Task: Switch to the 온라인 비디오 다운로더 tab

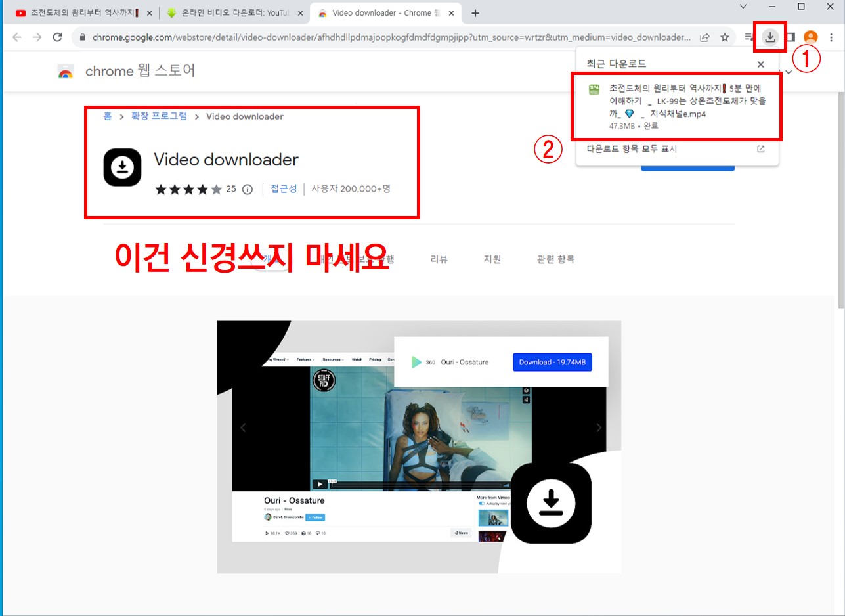Action: (234, 13)
